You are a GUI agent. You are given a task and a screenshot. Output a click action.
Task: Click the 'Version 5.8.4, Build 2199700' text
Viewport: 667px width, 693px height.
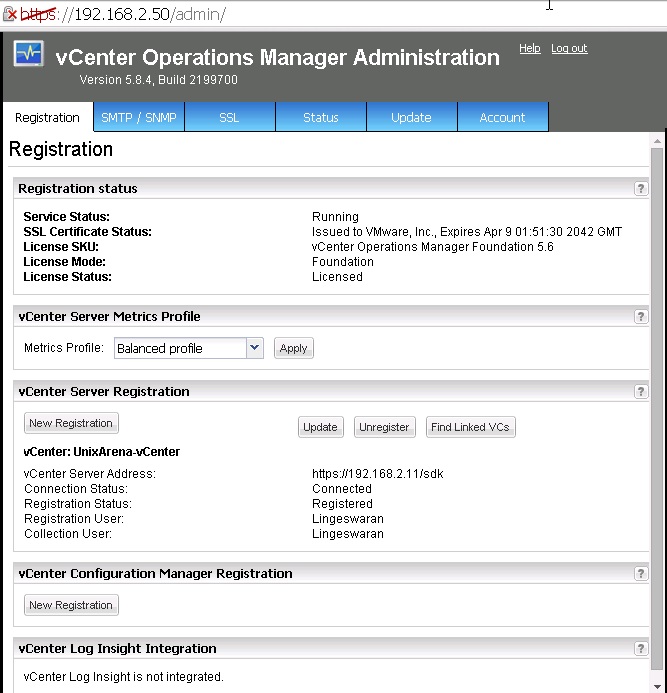[158, 80]
